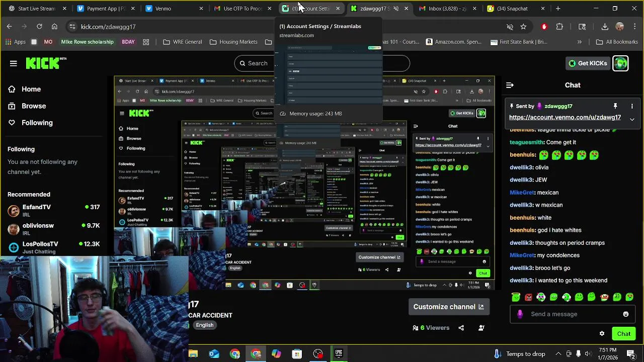Open Chrome profile avatar
The image size is (644, 362).
pyautogui.click(x=620, y=27)
